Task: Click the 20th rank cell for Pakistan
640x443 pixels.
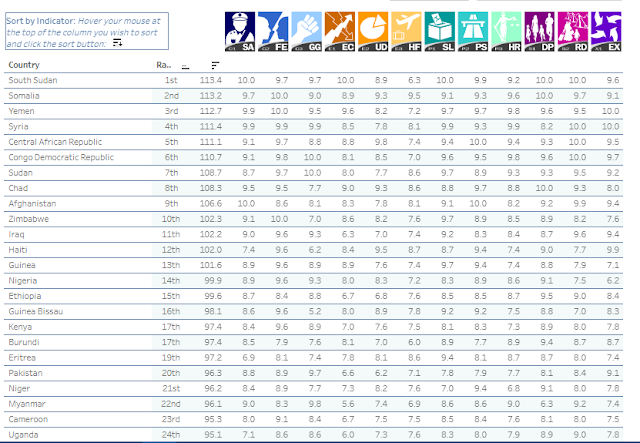Action: (171, 373)
